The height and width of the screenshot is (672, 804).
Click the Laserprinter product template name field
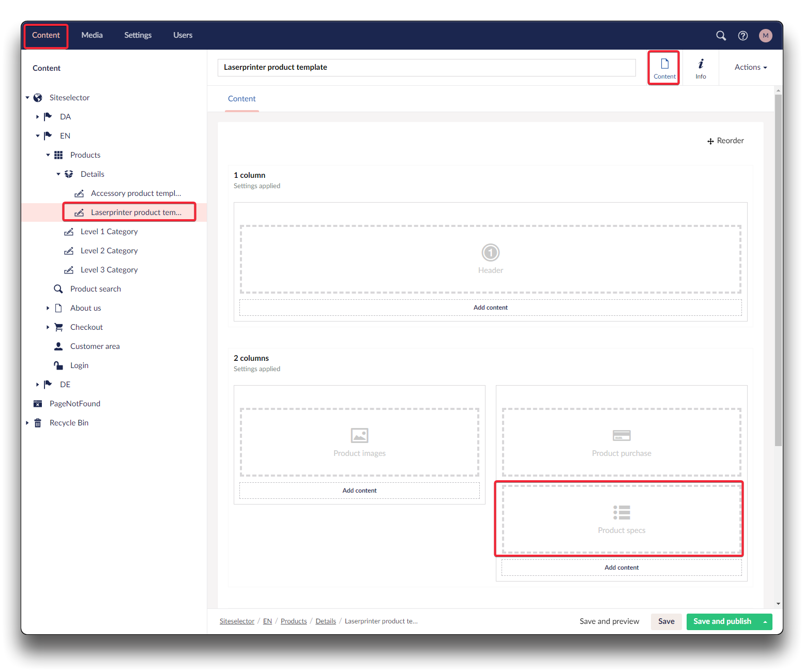[x=426, y=67]
